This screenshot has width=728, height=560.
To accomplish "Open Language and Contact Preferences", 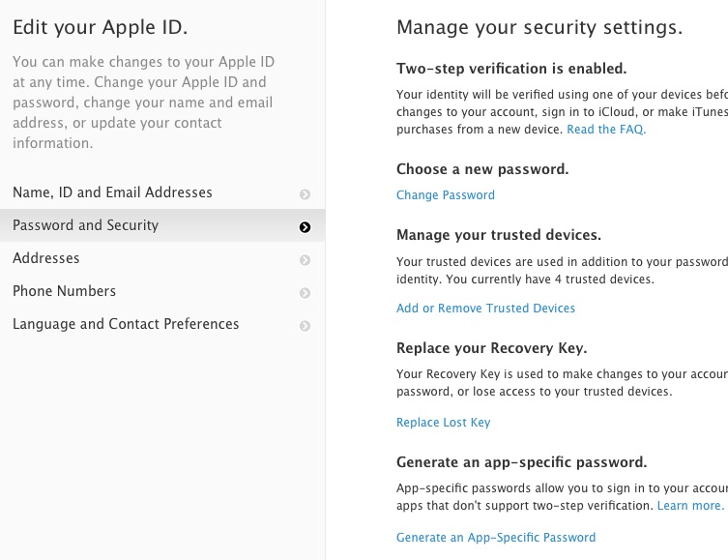I will click(x=126, y=324).
